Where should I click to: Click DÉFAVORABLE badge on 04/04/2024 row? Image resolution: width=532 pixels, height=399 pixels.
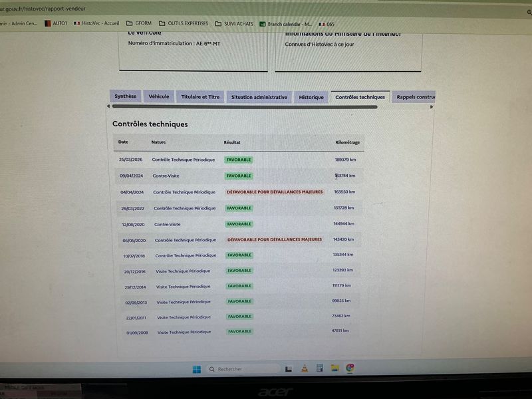[x=275, y=192]
